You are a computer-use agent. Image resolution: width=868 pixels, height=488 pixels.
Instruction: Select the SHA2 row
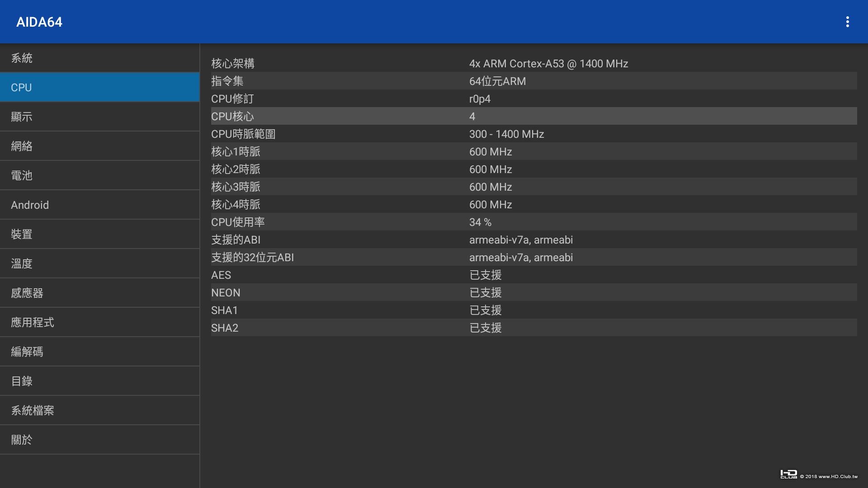pyautogui.click(x=534, y=328)
